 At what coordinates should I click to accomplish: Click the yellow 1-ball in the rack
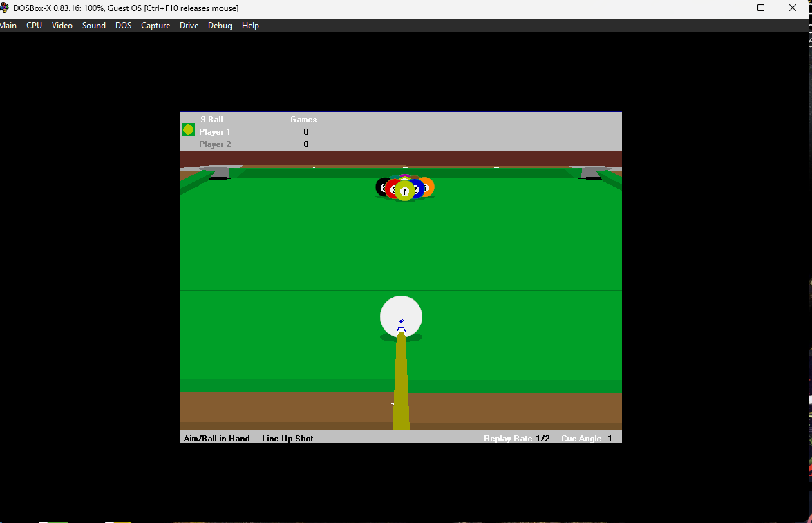click(x=404, y=191)
